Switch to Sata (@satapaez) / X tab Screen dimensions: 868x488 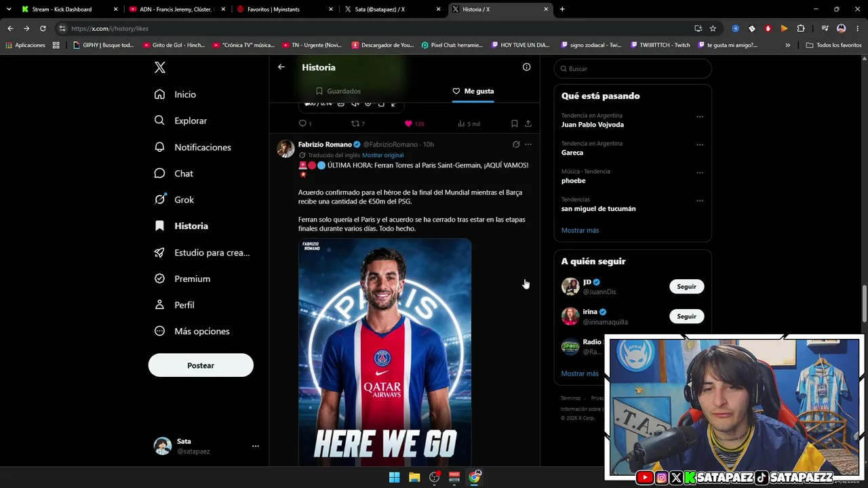click(x=392, y=9)
